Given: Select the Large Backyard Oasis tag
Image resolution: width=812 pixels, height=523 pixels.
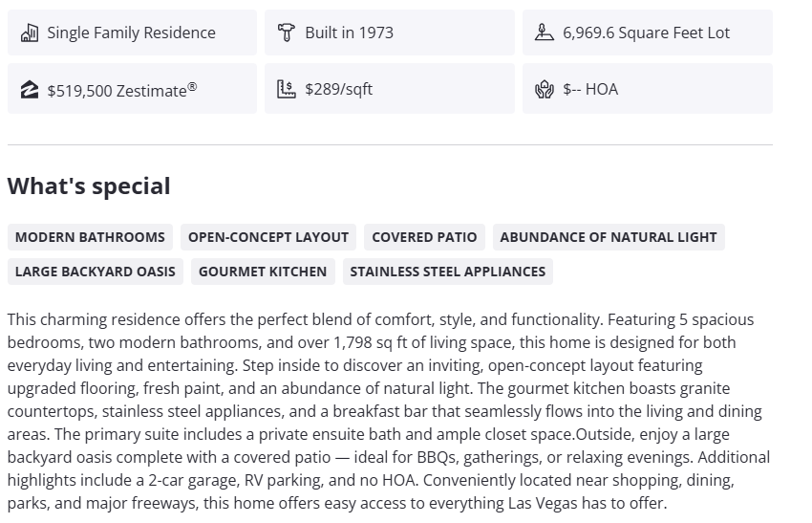Looking at the screenshot, I should tap(96, 272).
